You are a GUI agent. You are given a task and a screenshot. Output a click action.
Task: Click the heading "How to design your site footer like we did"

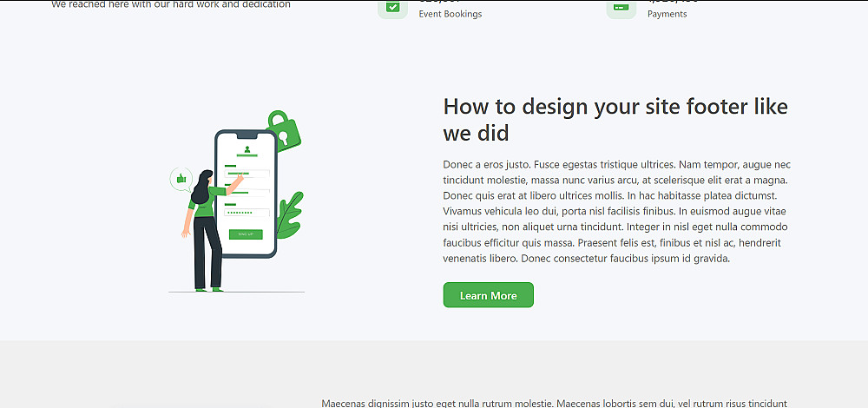(615, 119)
